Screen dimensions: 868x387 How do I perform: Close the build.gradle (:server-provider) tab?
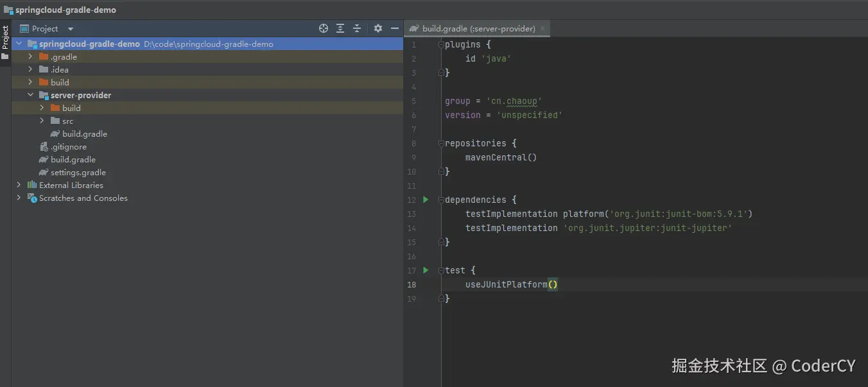(542, 29)
